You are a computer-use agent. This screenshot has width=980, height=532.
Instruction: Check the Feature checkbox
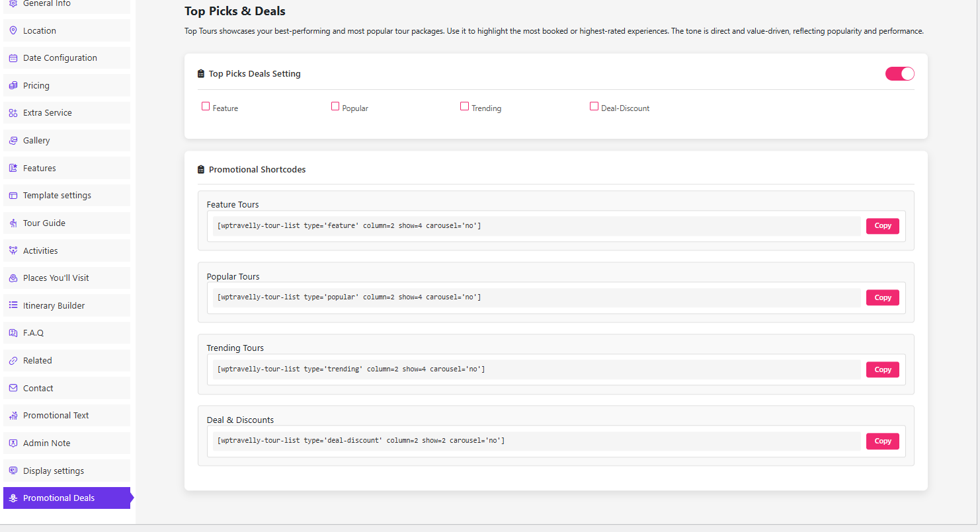(x=206, y=106)
